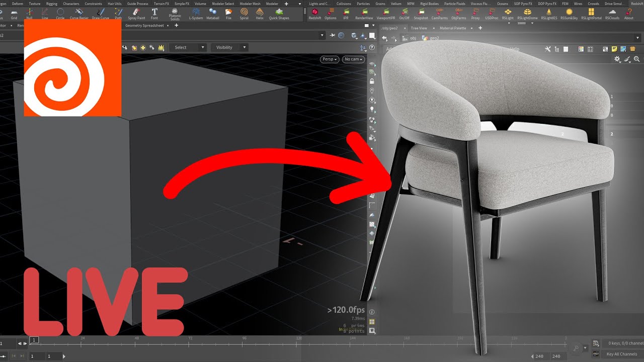Select the Path shelf tool
The width and height of the screenshot is (644, 362).
pos(118,14)
